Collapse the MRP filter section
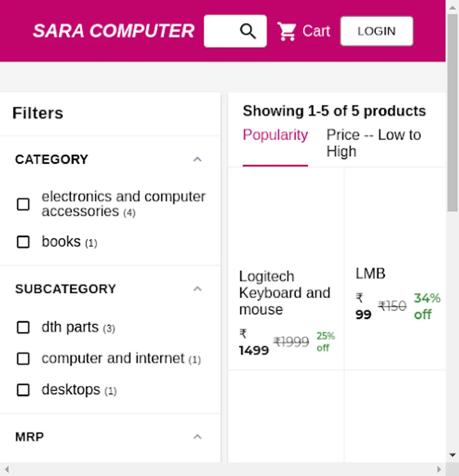 point(197,437)
